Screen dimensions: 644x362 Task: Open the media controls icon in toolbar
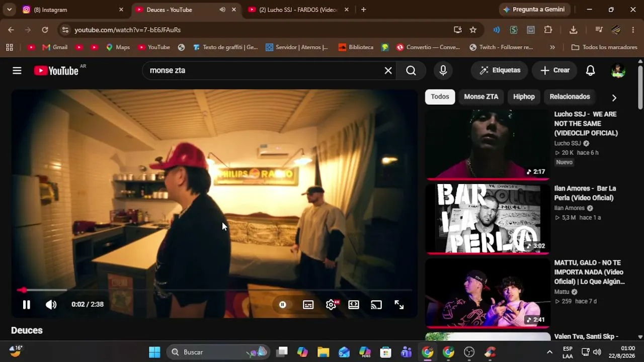tap(599, 30)
